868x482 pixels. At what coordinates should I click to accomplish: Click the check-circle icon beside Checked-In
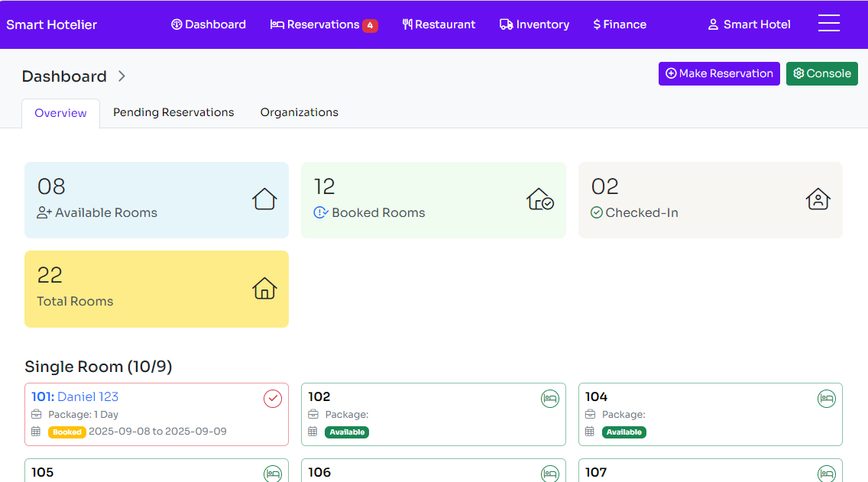(x=596, y=212)
